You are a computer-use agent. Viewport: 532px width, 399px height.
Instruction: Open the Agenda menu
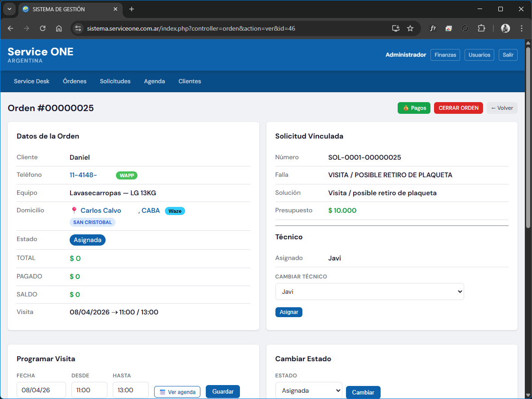click(x=155, y=81)
